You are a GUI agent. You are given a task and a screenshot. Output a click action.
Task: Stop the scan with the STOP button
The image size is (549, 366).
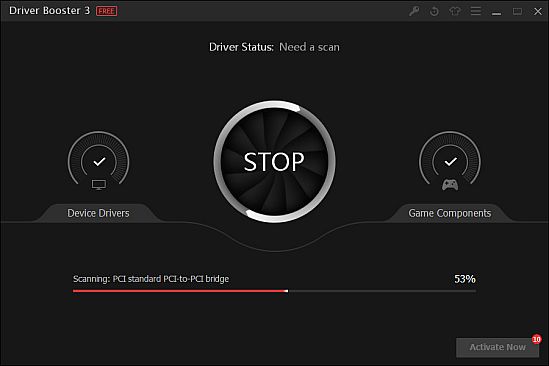coord(274,161)
